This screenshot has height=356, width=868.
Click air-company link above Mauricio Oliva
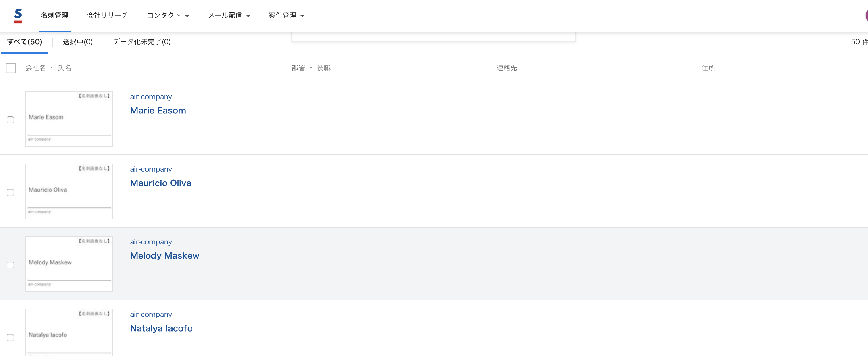pyautogui.click(x=151, y=169)
